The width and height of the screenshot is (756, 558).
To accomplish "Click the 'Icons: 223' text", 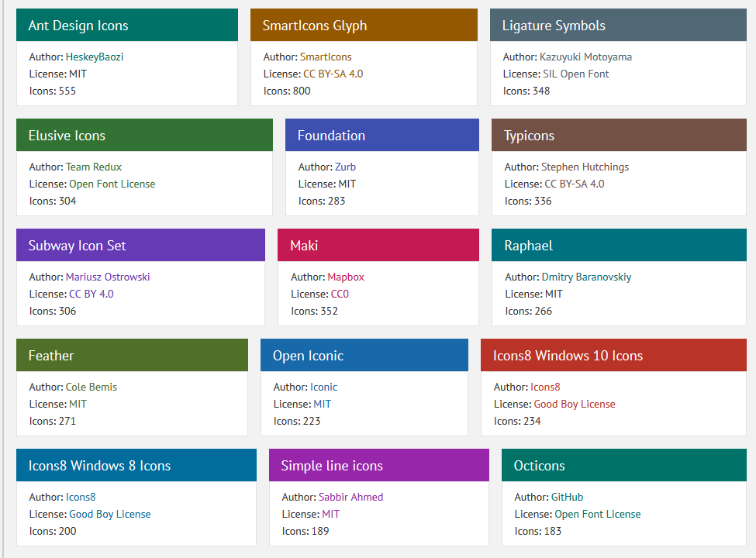I will tap(297, 421).
